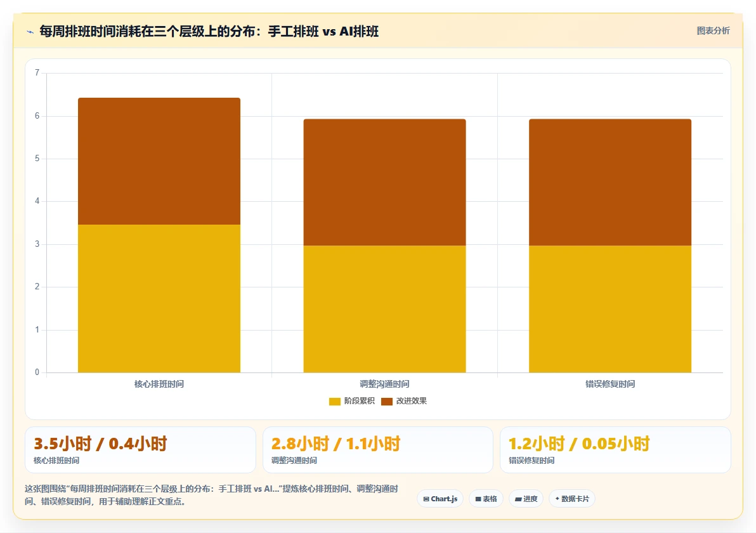The height and width of the screenshot is (533, 756).
Task: Click the brown bar segment for 错误修复时间
Action: [610, 182]
